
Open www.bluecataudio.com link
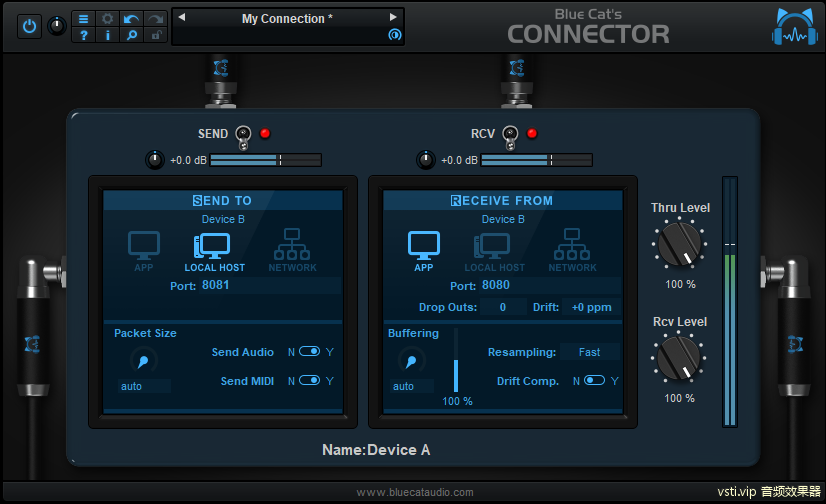415,492
